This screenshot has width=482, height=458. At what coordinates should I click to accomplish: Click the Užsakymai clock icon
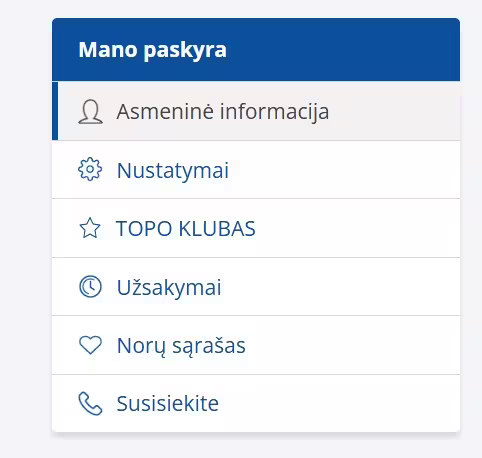pyautogui.click(x=90, y=287)
